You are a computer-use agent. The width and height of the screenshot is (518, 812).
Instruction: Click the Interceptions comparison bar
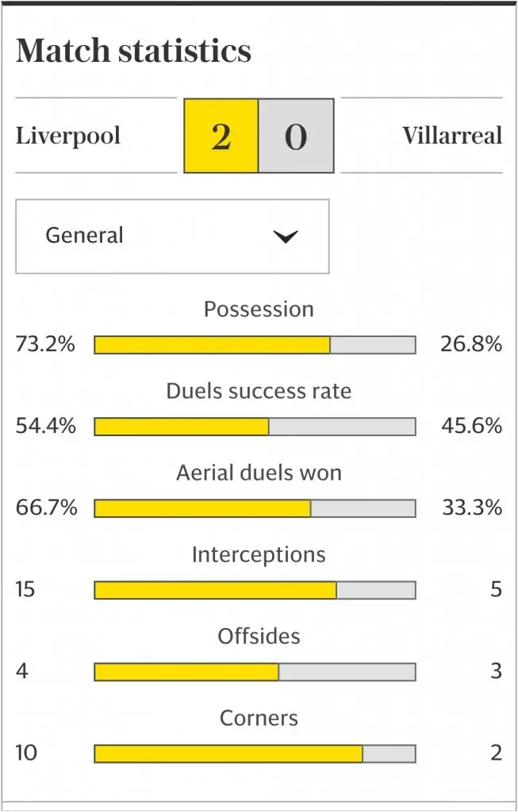[255, 590]
